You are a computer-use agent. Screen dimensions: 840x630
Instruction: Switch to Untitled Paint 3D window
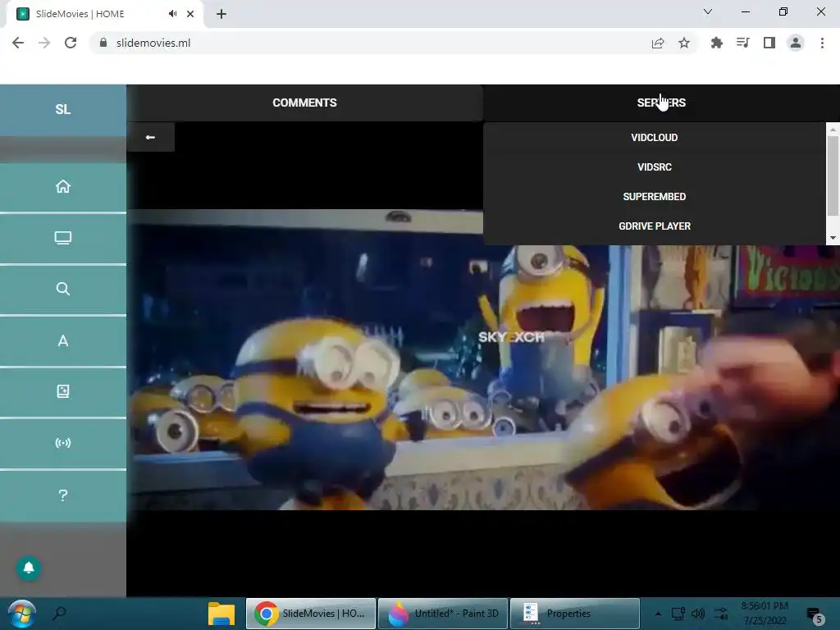click(443, 614)
